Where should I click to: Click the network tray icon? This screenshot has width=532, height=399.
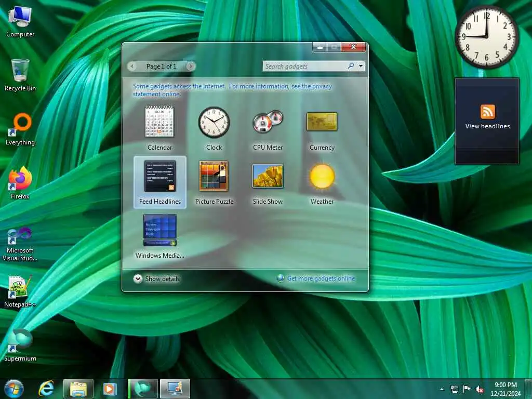[x=454, y=390]
